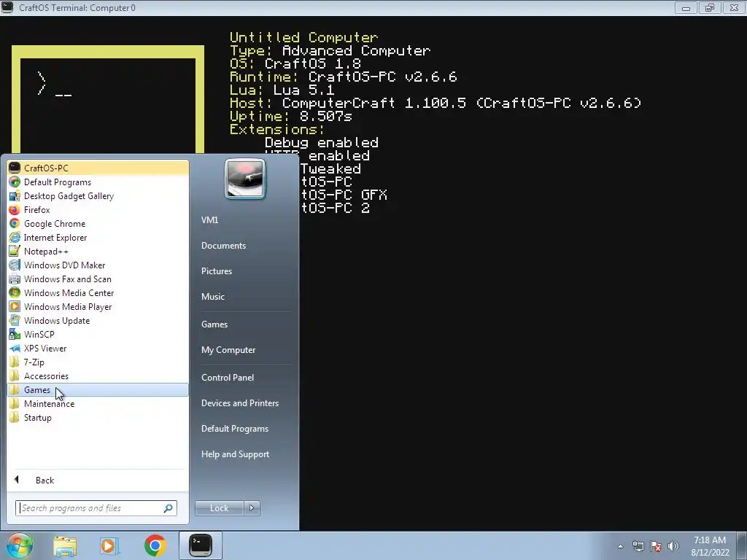747x560 pixels.
Task: Open Music from the Start menu
Action: (x=212, y=297)
